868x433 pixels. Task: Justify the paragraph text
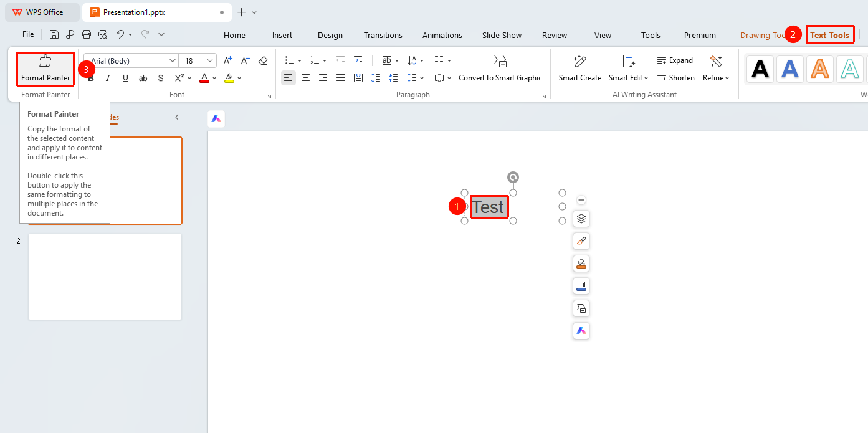(340, 78)
